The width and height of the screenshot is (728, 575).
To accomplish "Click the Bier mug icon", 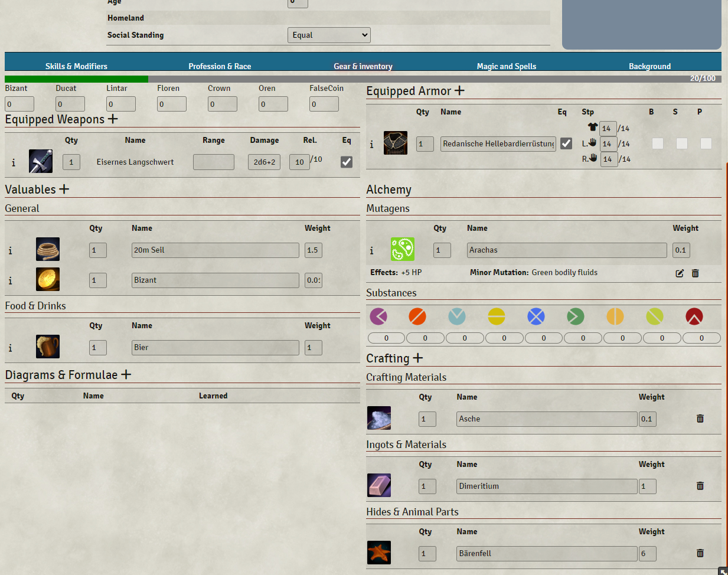I will [48, 347].
